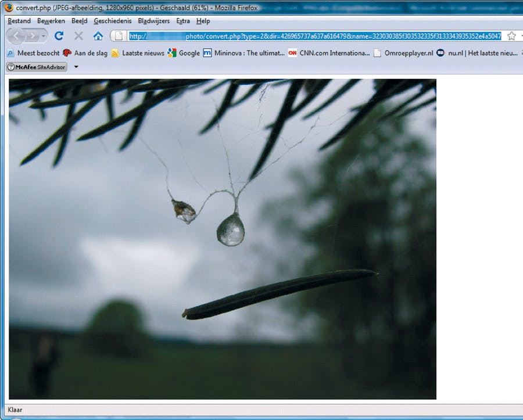
Task: Open the Google bookmark
Action: click(184, 53)
